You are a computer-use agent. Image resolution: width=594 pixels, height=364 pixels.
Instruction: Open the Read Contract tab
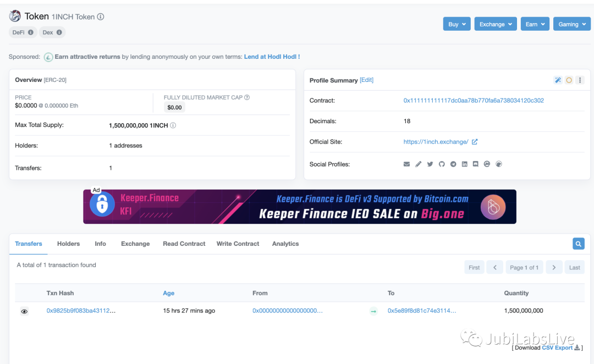184,244
